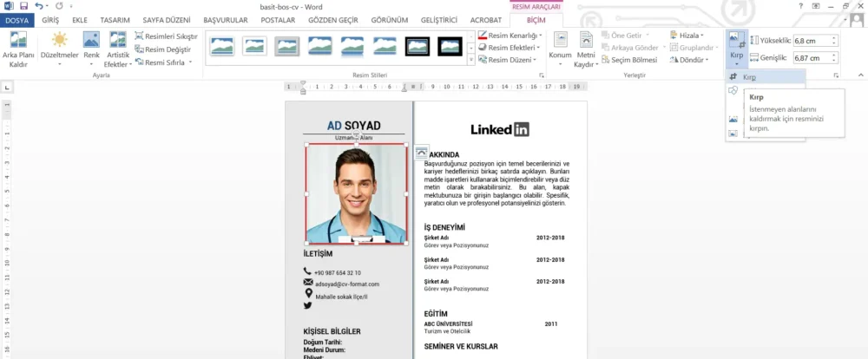Switch to the SAYFA DÜZENİ tab
This screenshot has width=868, height=359.
click(167, 21)
